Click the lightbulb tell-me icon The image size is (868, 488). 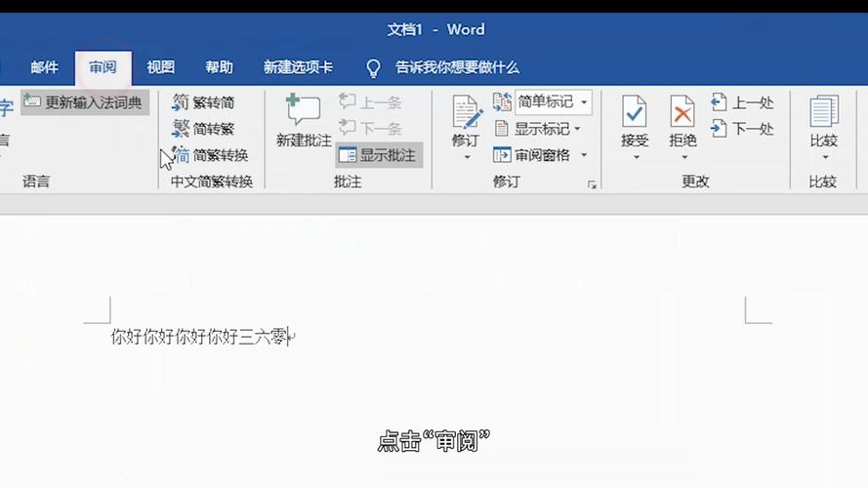[x=374, y=68]
